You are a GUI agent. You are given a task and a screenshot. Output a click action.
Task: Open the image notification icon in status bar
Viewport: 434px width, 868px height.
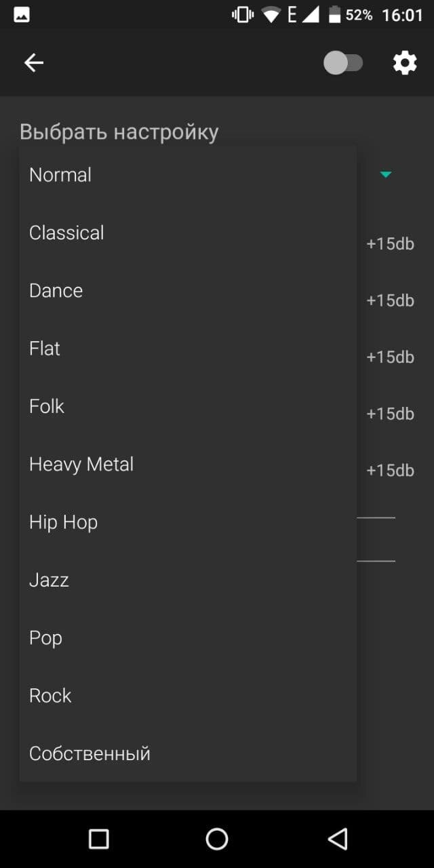click(22, 14)
